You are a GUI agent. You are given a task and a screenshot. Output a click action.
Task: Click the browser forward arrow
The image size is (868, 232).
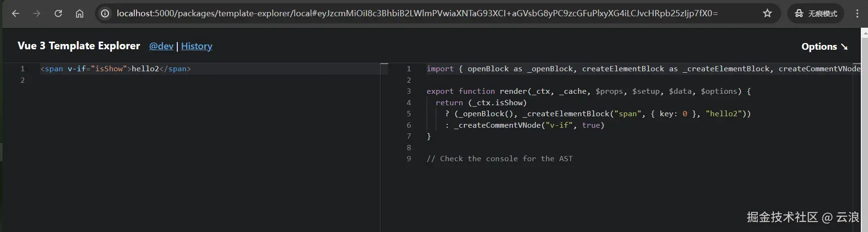coord(37,13)
